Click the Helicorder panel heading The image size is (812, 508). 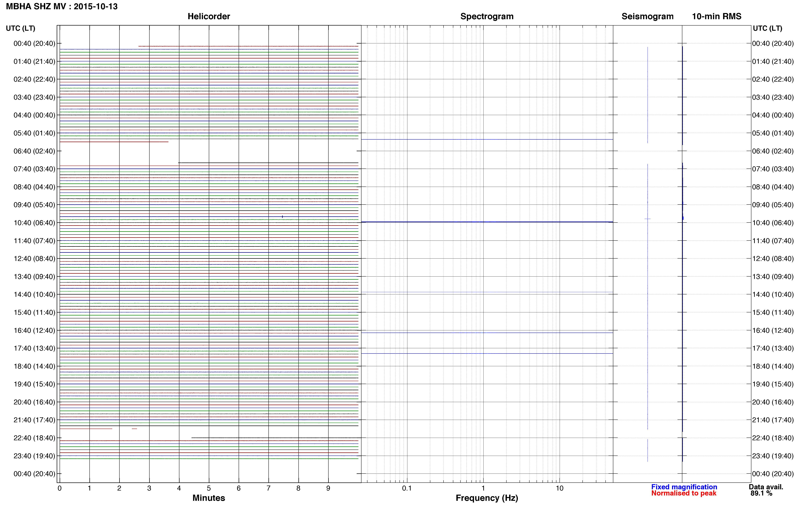pyautogui.click(x=209, y=16)
